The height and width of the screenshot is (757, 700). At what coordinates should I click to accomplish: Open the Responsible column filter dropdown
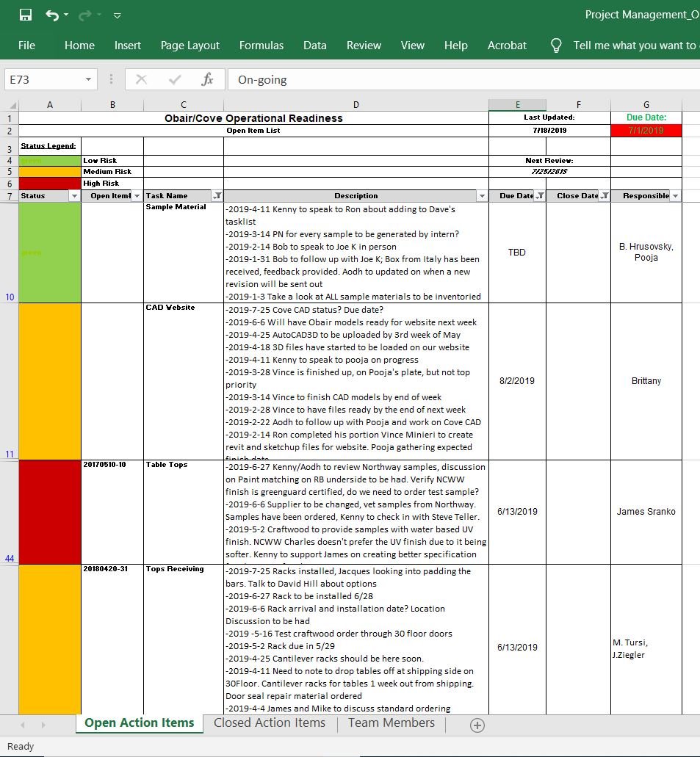[x=675, y=196]
